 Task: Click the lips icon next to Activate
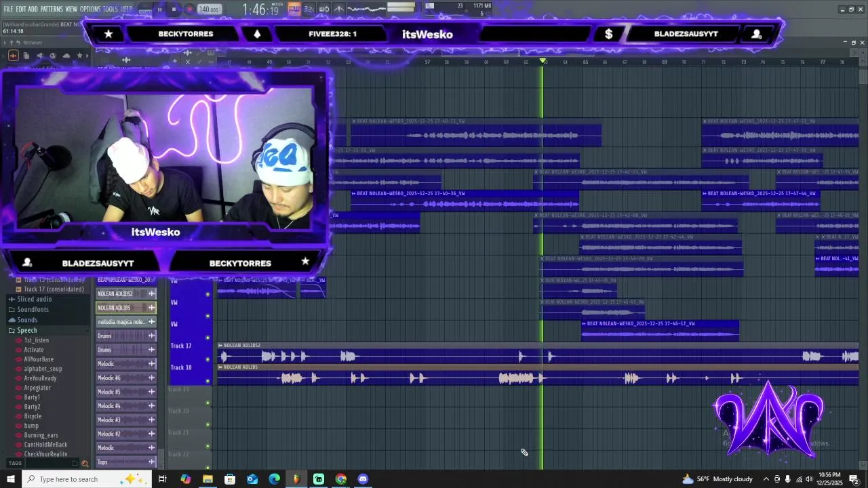click(x=19, y=350)
